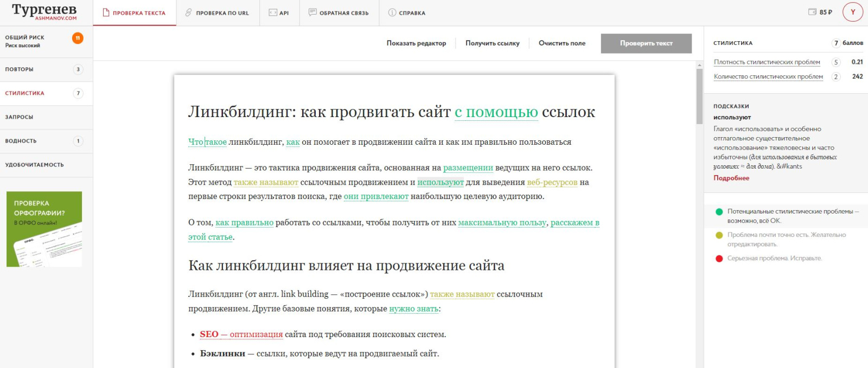868x368 pixels.
Task: Click highlighted phrase "максимальную пользу"
Action: [502, 223]
